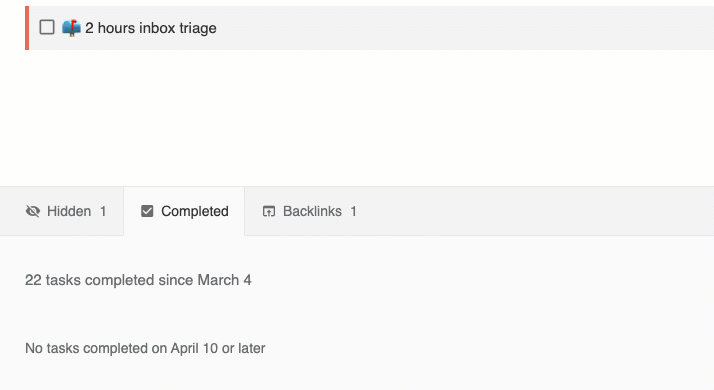The width and height of the screenshot is (714, 390).
Task: Click the mailbox emoji on the triage task
Action: point(71,28)
